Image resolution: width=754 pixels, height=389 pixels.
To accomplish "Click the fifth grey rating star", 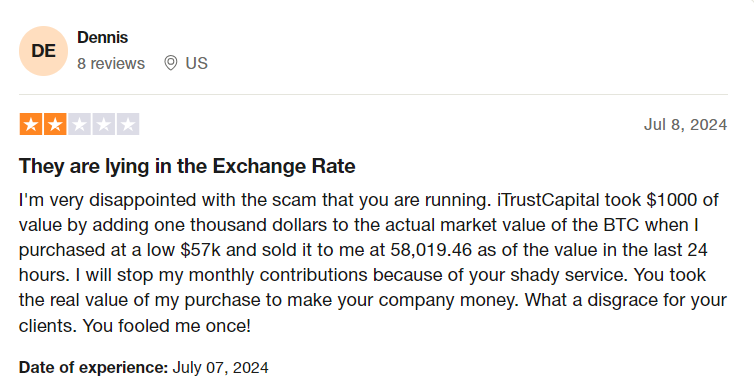I will [128, 125].
